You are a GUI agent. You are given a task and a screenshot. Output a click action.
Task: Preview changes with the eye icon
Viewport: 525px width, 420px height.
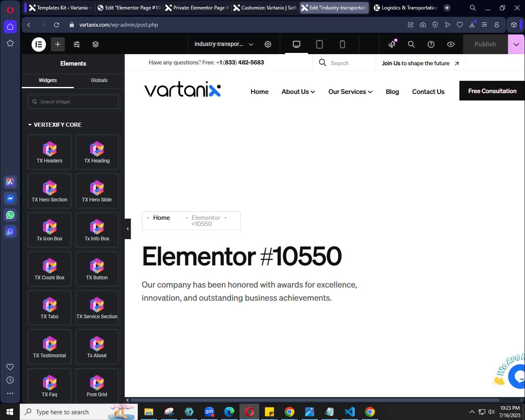pyautogui.click(x=451, y=44)
